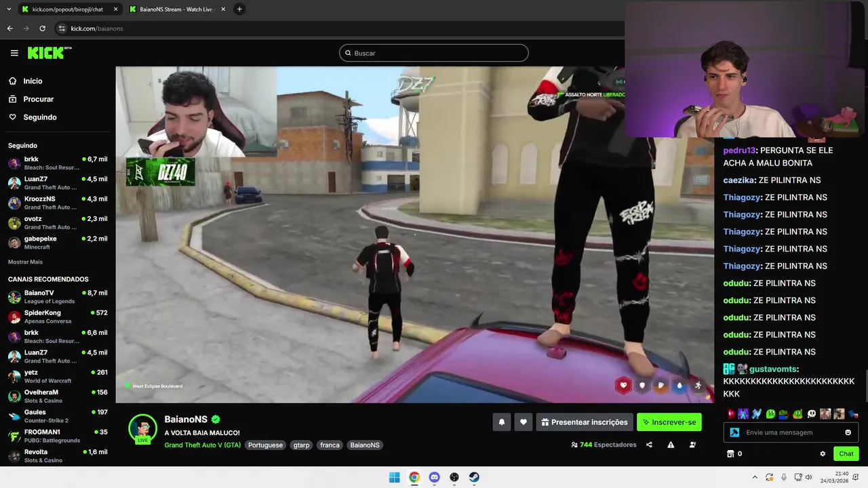
Task: Click the Inscrever-se subscribe button
Action: (669, 422)
